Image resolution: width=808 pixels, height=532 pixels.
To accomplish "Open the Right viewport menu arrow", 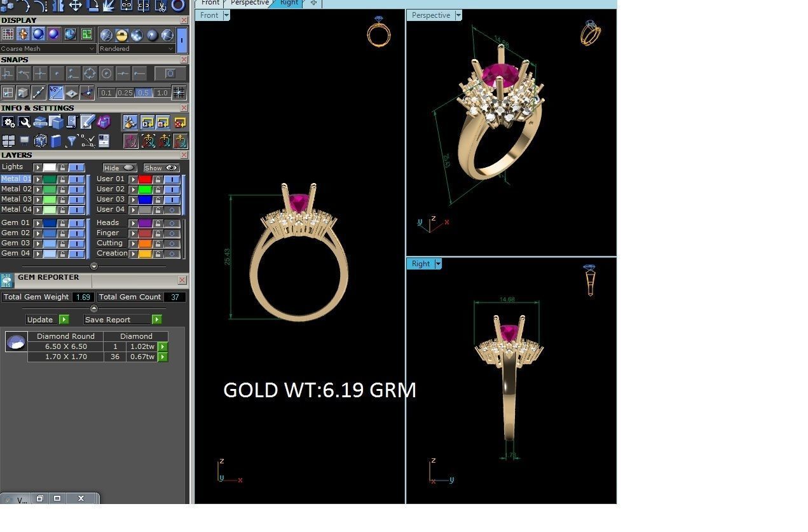I will coord(437,264).
